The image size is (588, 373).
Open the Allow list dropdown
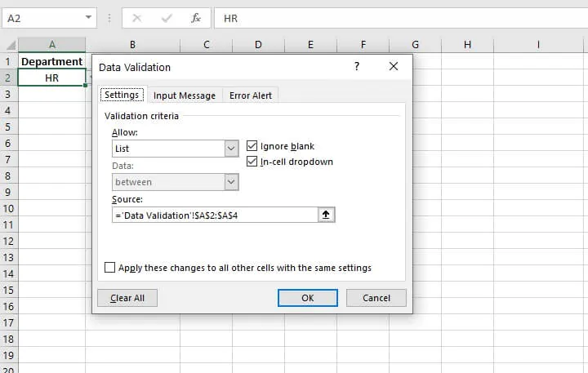[231, 149]
